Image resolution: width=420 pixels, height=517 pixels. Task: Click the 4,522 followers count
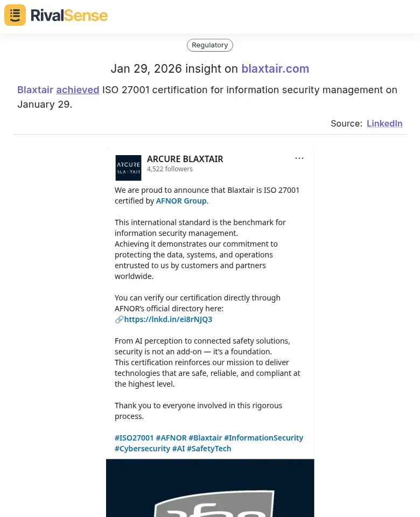pos(170,169)
